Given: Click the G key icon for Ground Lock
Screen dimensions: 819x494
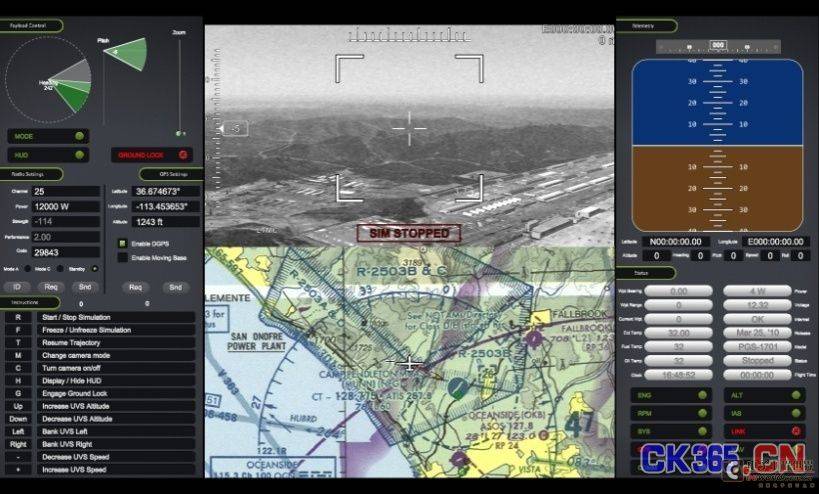Looking at the screenshot, I should click(x=18, y=393).
